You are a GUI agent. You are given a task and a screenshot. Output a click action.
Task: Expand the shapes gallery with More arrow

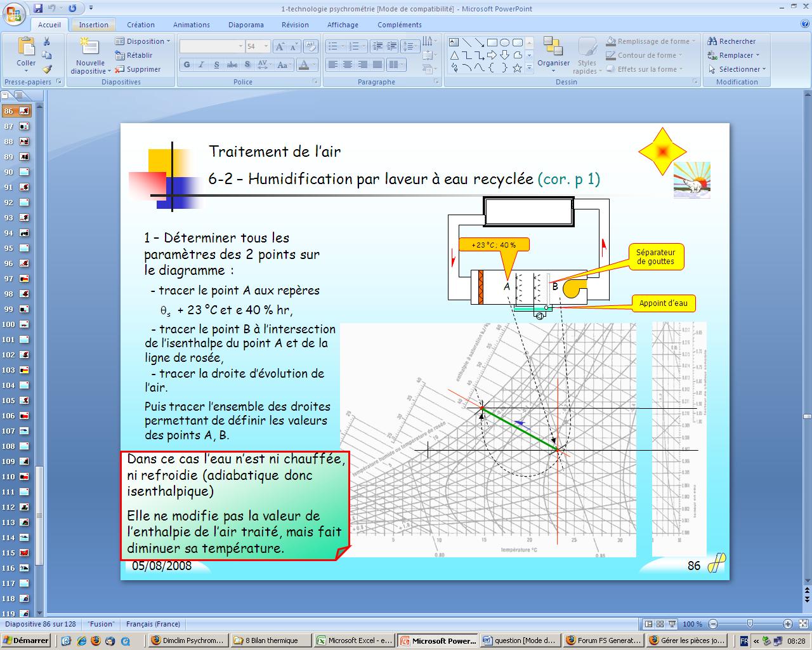pyautogui.click(x=530, y=68)
